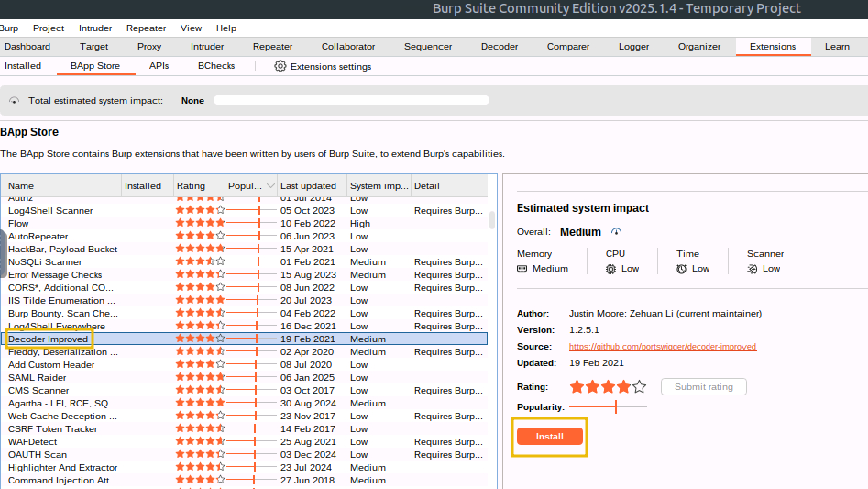The image size is (868, 489).
Task: Switch to the Target tab
Action: click(x=94, y=47)
